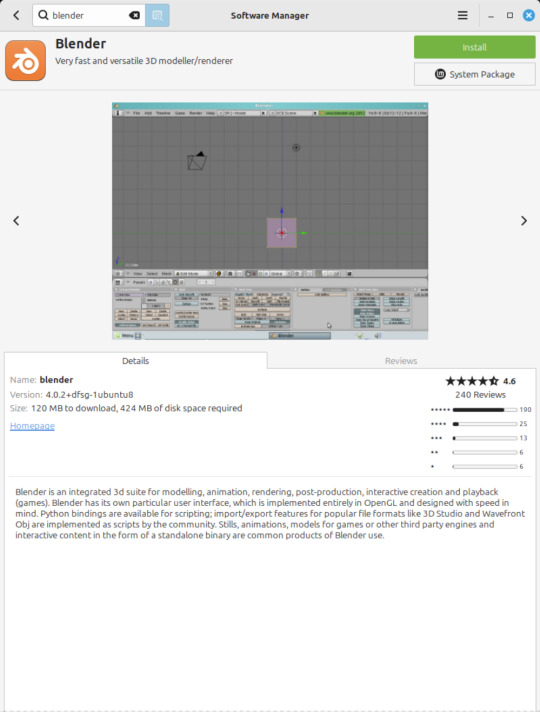
Task: Click the 190 five-star review count
Action: point(525,410)
